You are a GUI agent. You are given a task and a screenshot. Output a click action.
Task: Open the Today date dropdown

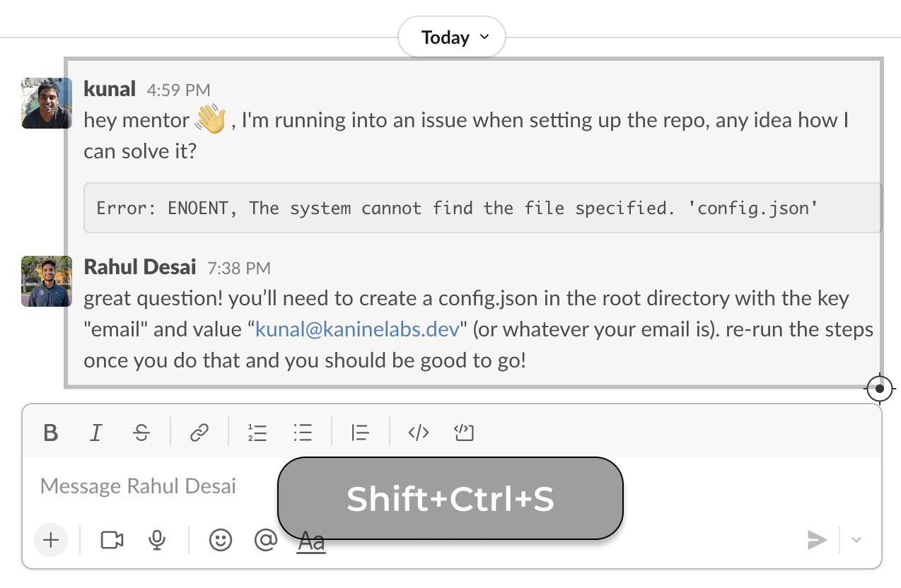pyautogui.click(x=452, y=37)
